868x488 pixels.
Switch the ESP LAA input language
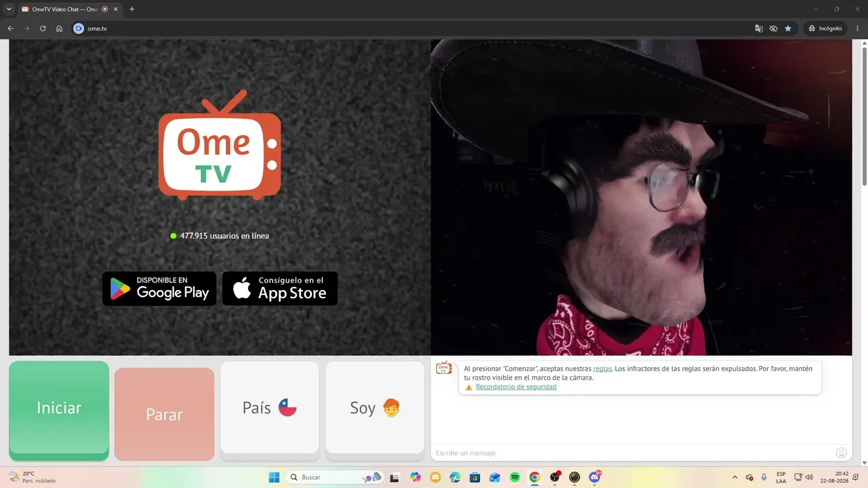pos(781,477)
